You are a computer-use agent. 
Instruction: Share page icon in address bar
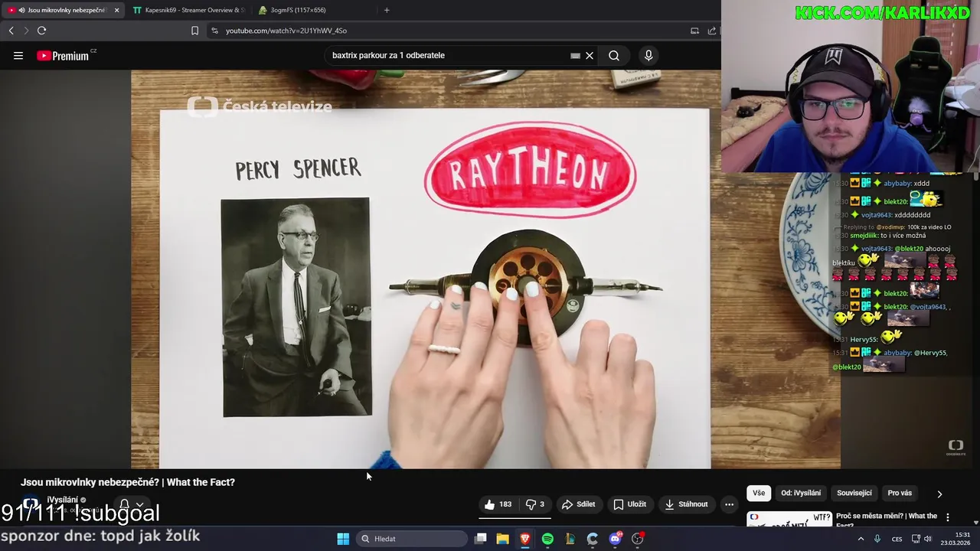tap(712, 31)
